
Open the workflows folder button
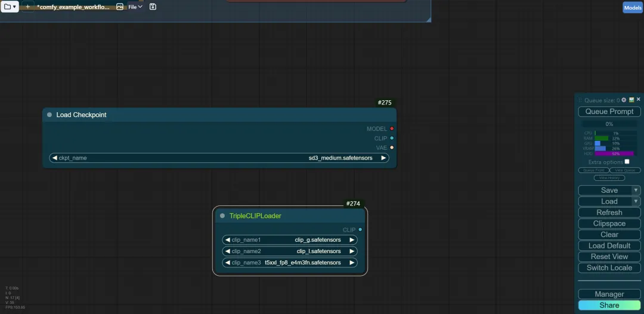pos(10,7)
